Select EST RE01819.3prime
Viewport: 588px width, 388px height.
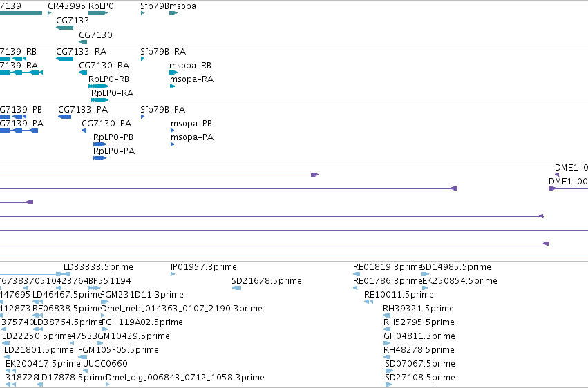[388, 267]
